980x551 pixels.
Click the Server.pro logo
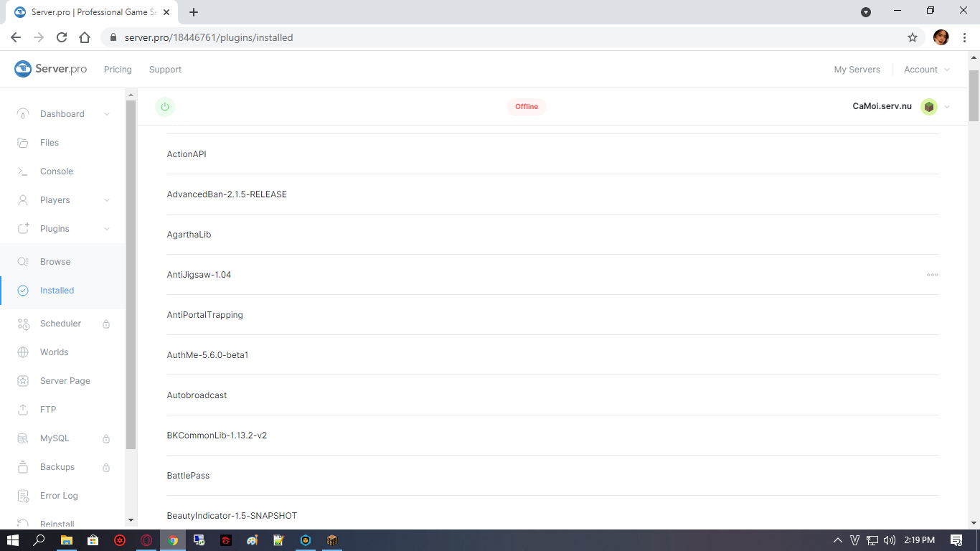point(51,69)
